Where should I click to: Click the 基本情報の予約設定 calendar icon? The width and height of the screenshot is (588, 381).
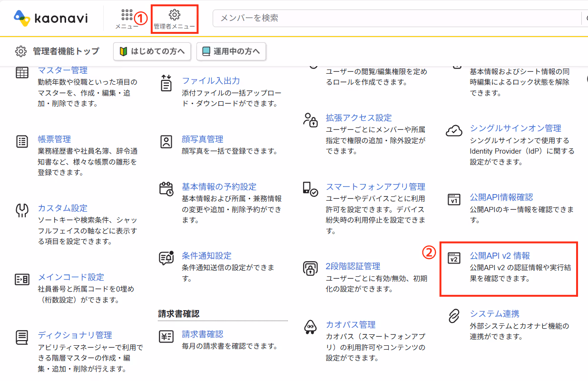(166, 189)
